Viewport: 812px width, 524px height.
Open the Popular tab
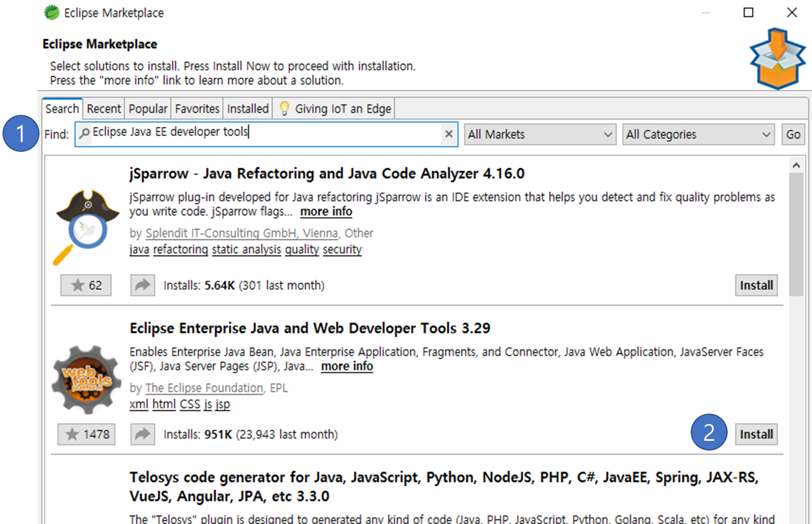148,109
